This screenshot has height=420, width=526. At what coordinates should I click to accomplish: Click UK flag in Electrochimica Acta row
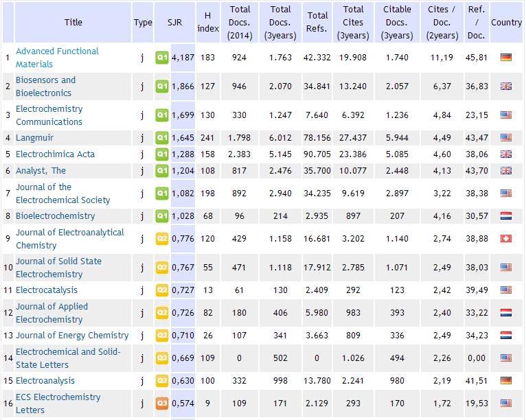coord(506,154)
